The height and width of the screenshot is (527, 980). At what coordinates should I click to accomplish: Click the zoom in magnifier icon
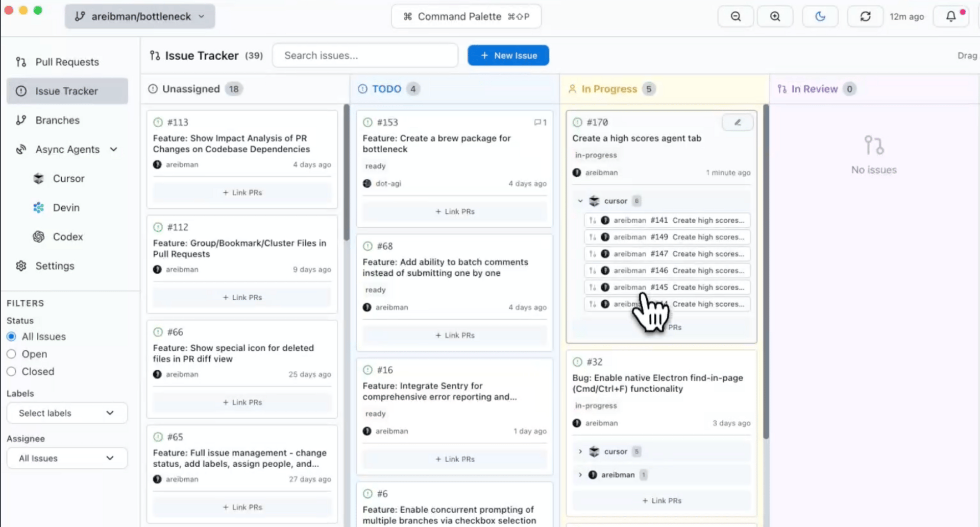775,16
